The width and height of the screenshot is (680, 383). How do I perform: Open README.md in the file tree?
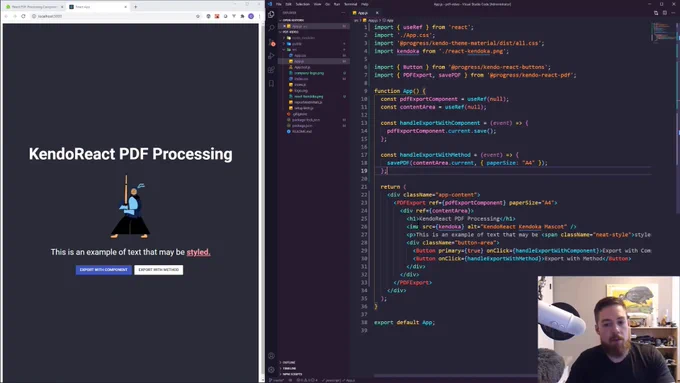click(314, 131)
